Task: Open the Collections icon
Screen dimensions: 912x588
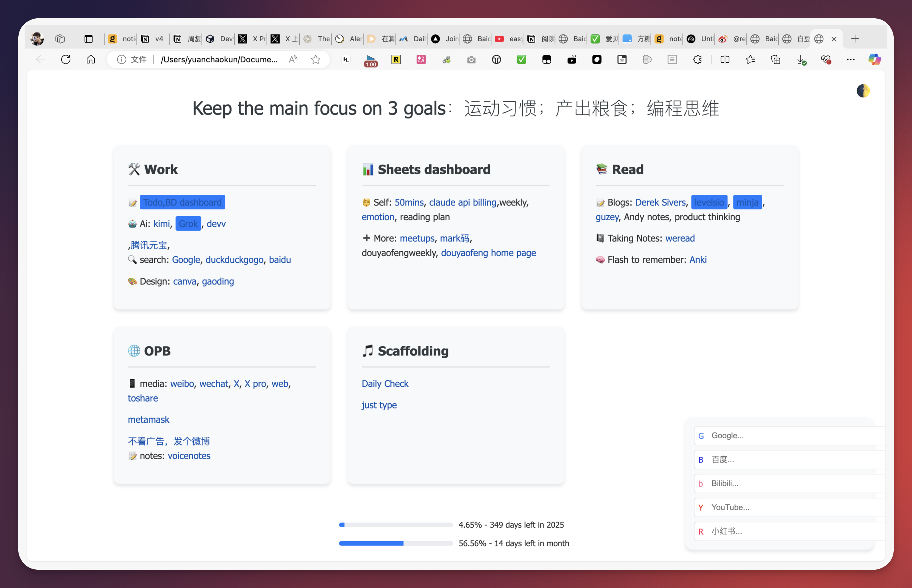Action: pos(776,60)
